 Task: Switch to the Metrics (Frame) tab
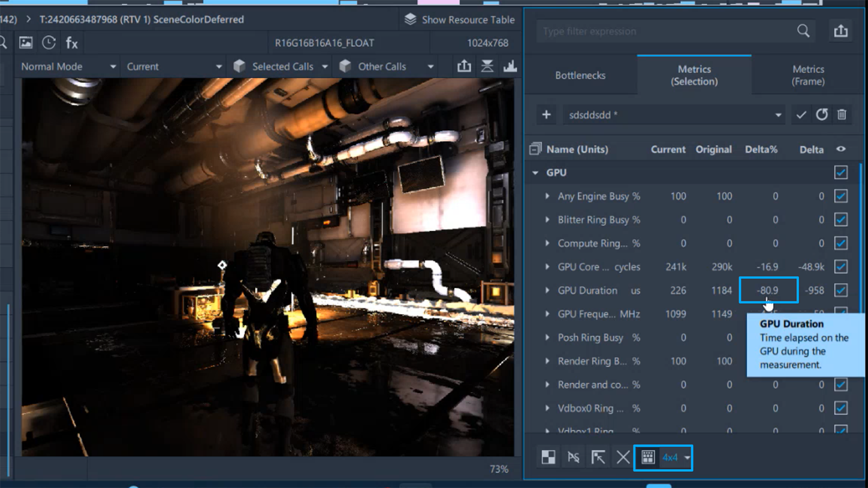(808, 75)
